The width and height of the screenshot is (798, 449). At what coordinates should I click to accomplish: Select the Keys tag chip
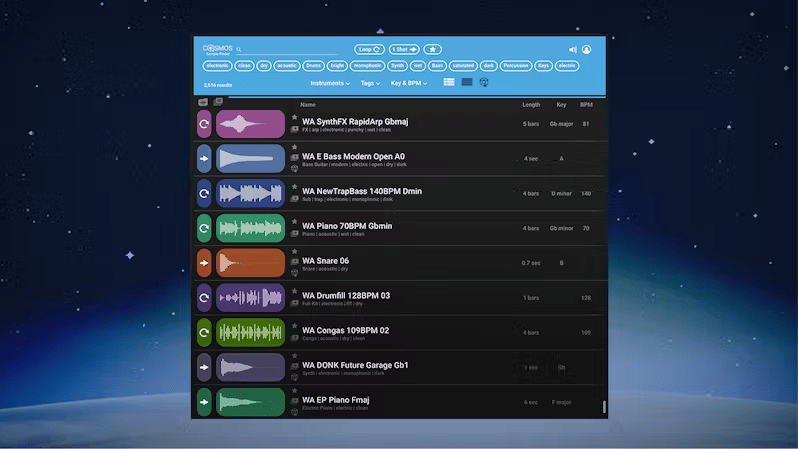[544, 66]
